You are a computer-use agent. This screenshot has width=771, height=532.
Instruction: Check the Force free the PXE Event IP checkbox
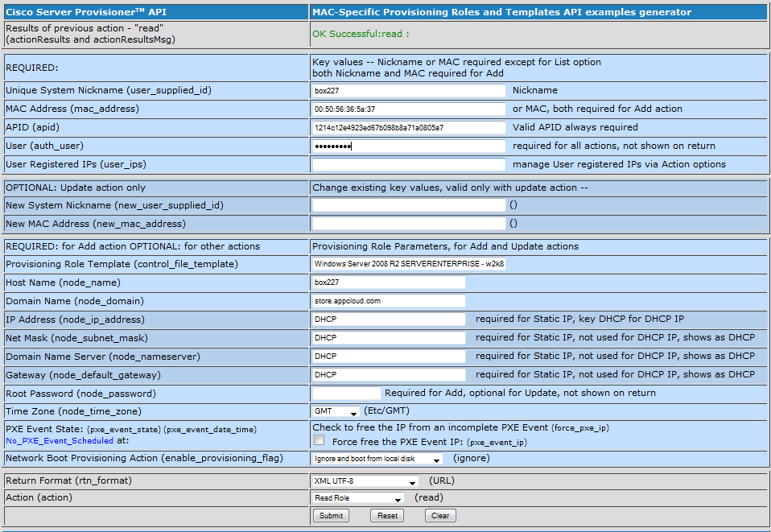pyautogui.click(x=320, y=440)
